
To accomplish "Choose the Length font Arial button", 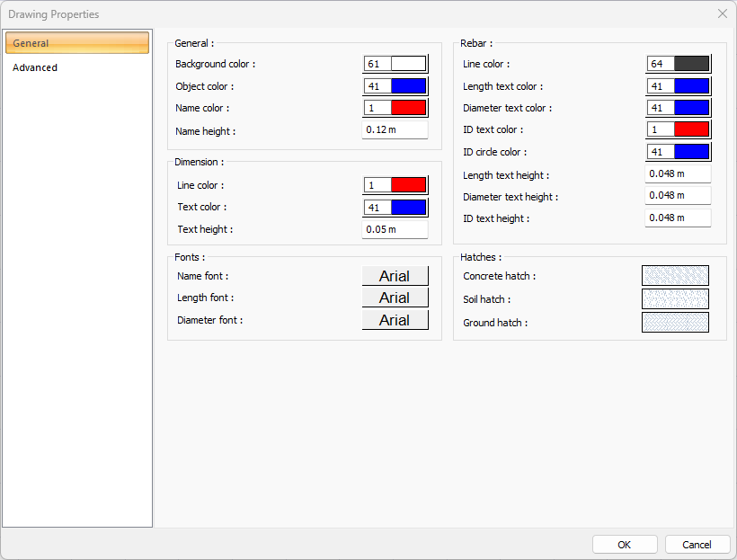I will pyautogui.click(x=395, y=298).
